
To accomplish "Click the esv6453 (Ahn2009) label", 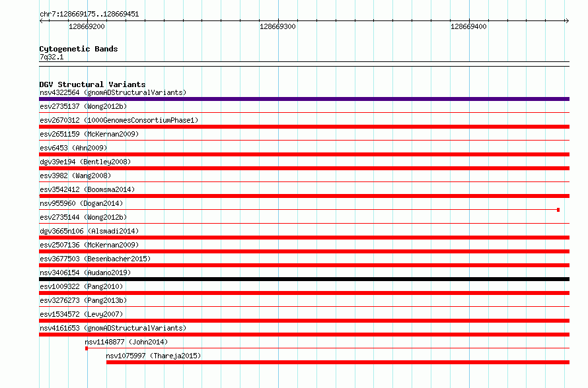I will (73, 148).
